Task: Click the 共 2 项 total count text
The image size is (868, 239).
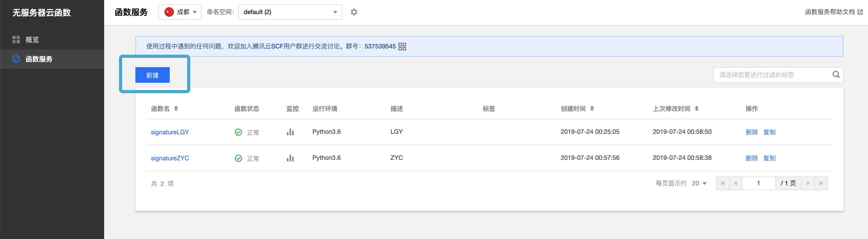Action: pyautogui.click(x=162, y=184)
